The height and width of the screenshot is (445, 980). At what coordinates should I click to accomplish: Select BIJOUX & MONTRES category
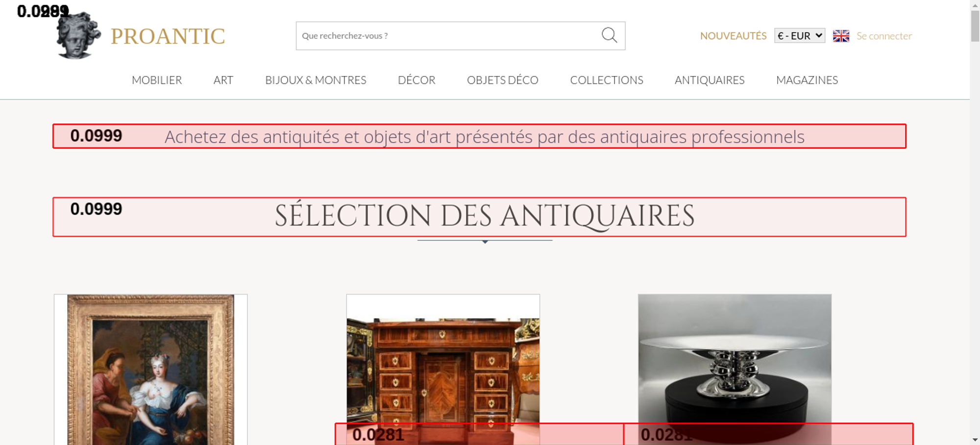click(x=316, y=80)
